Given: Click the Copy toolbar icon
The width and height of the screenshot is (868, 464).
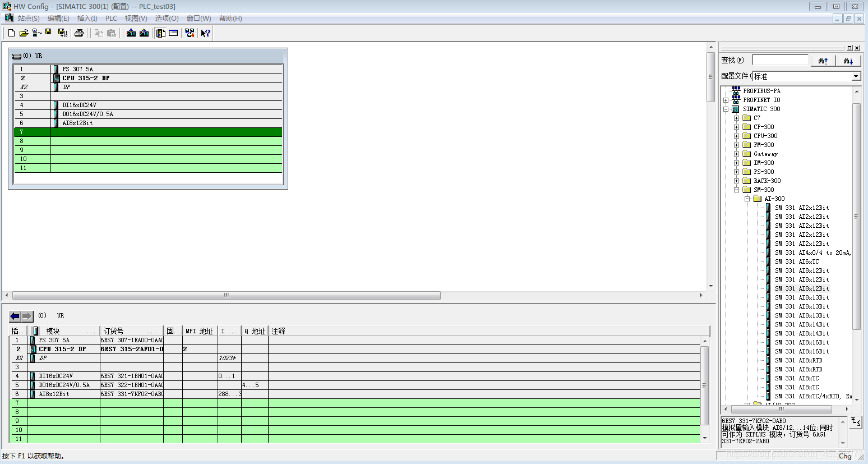Looking at the screenshot, I should click(x=99, y=33).
